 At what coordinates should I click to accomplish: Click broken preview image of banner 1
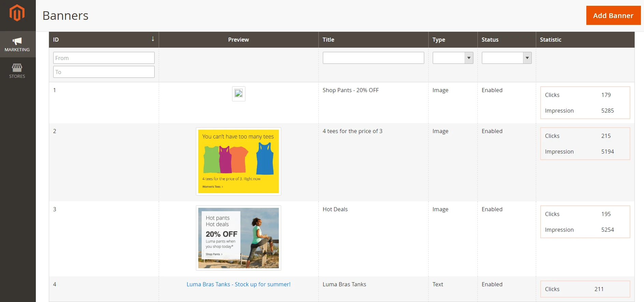239,94
